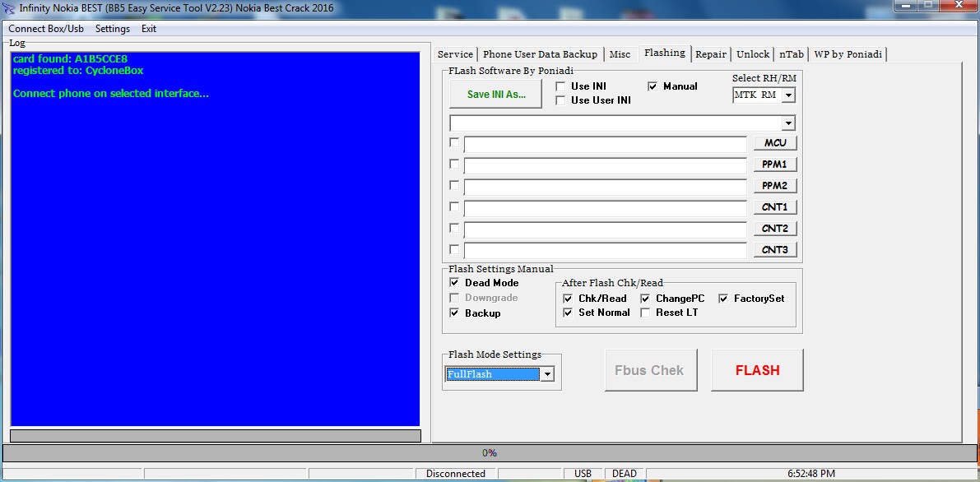
Task: Tick the checkbox beside the CNT1 field
Action: 454,206
